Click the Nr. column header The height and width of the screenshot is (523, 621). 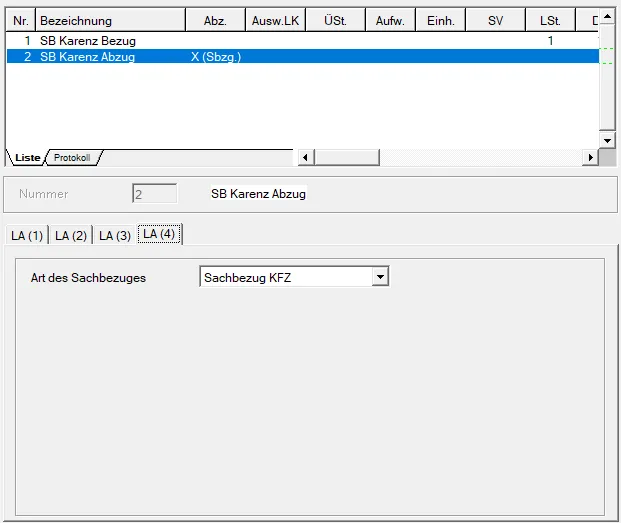21,21
